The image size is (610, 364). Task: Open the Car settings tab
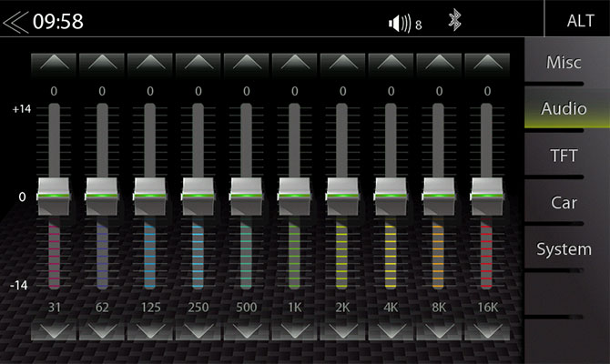[x=564, y=202]
